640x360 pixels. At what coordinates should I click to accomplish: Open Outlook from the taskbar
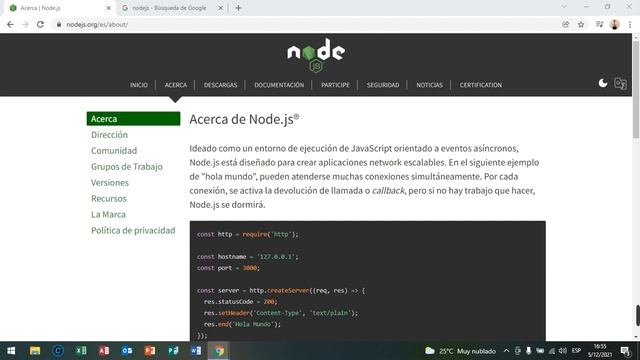click(x=127, y=351)
